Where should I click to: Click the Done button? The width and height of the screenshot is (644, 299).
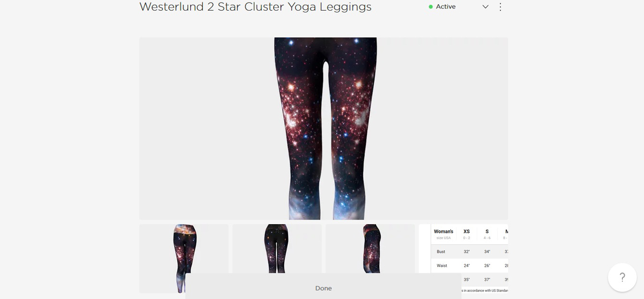323,288
